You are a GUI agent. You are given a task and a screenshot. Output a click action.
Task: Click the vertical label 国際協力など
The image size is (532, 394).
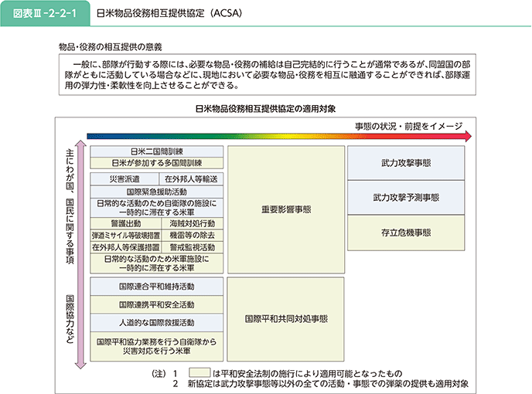(x=70, y=319)
